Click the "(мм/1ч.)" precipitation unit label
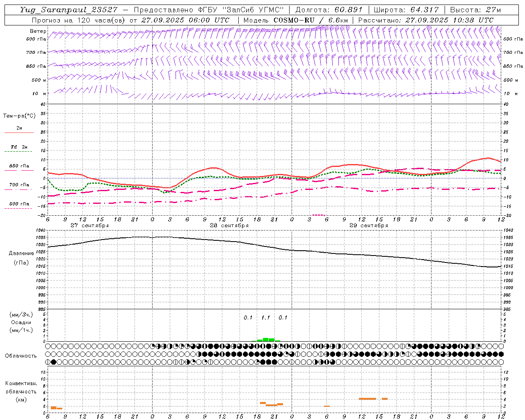Viewport: 525px width, 420px height. 21,330
